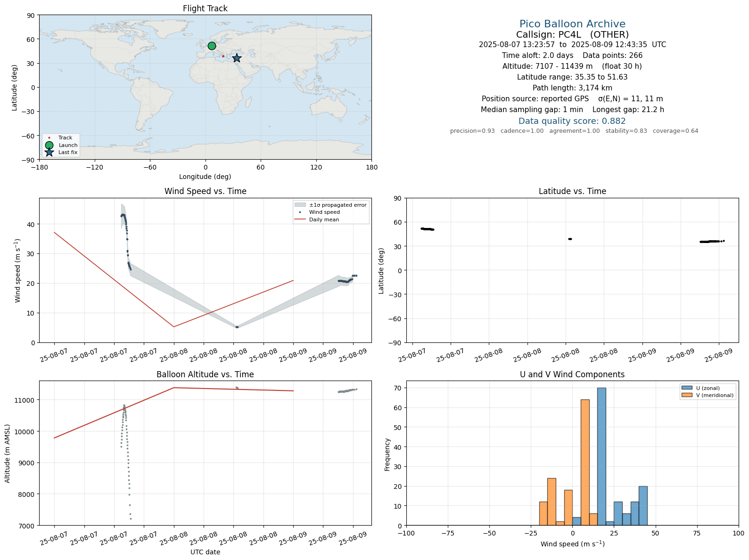Select the Frequency axis label
The height and width of the screenshot is (560, 749).
[x=387, y=454]
